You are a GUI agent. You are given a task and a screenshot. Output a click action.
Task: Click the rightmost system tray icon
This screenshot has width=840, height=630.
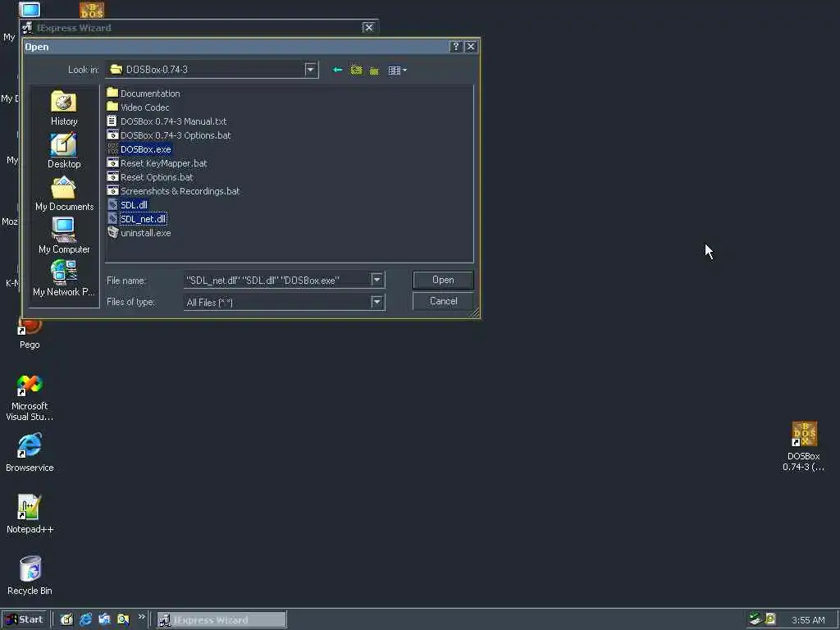pyautogui.click(x=770, y=619)
